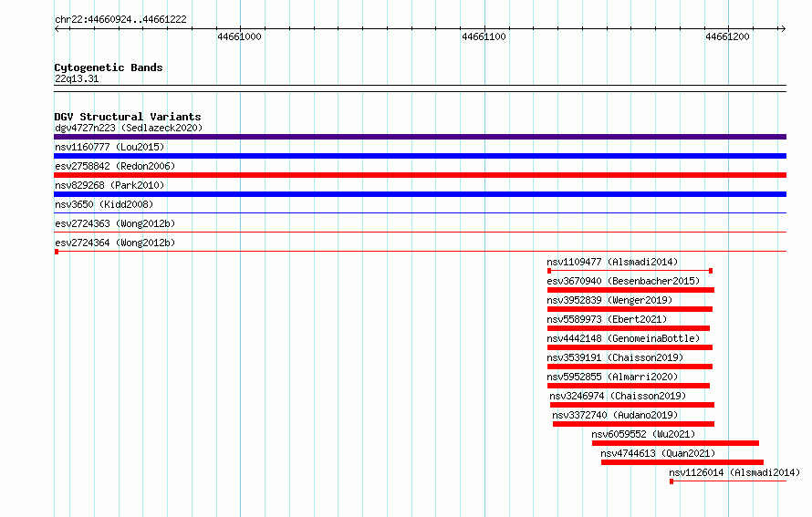
Task: Click the ruler's left arrow end
Action: [x=57, y=28]
